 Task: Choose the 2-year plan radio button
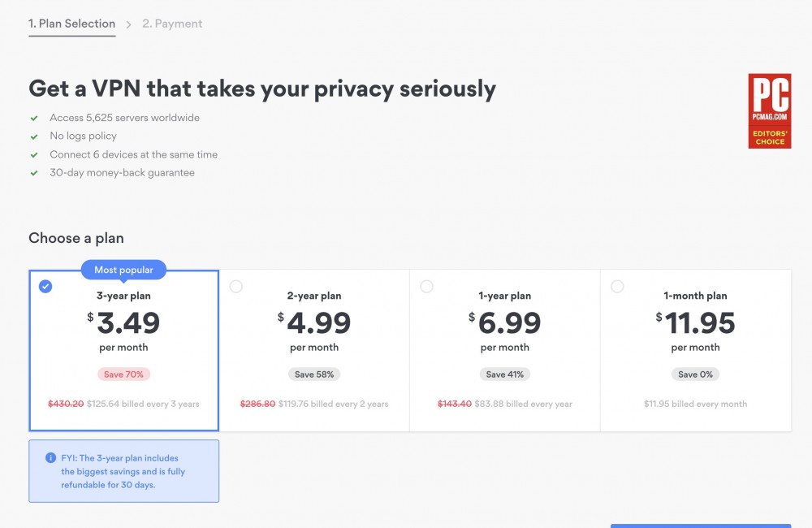tap(236, 286)
